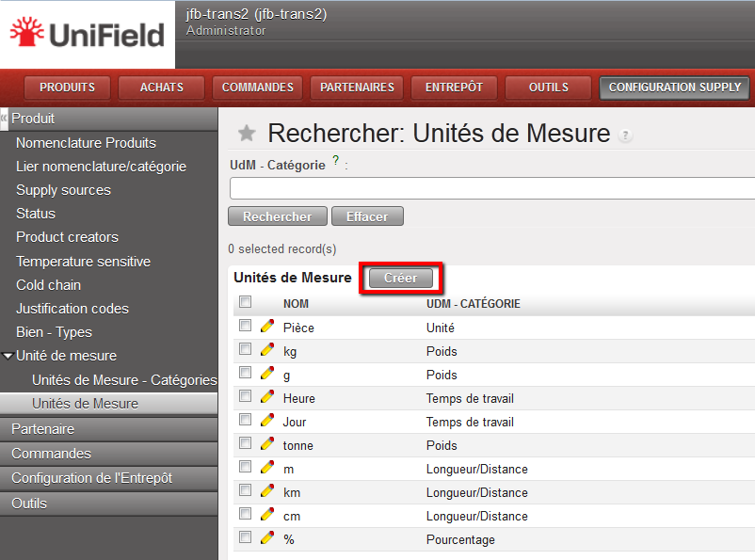The image size is (755, 560).
Task: Open the PARTENAIRES top menu
Action: tap(357, 88)
